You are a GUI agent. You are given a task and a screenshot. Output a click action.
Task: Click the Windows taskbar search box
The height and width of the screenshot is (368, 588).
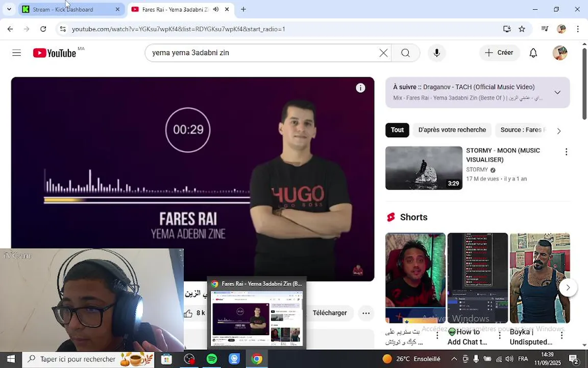point(88,359)
